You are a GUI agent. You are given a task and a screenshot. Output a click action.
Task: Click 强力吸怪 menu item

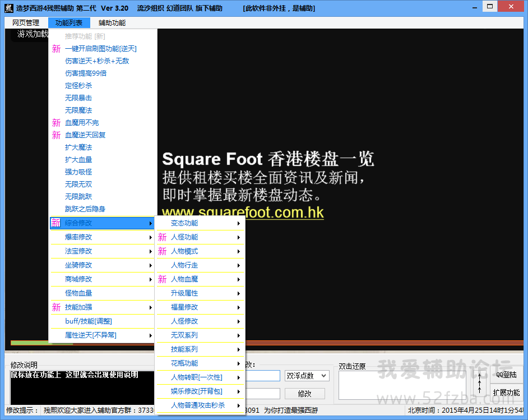click(x=101, y=172)
